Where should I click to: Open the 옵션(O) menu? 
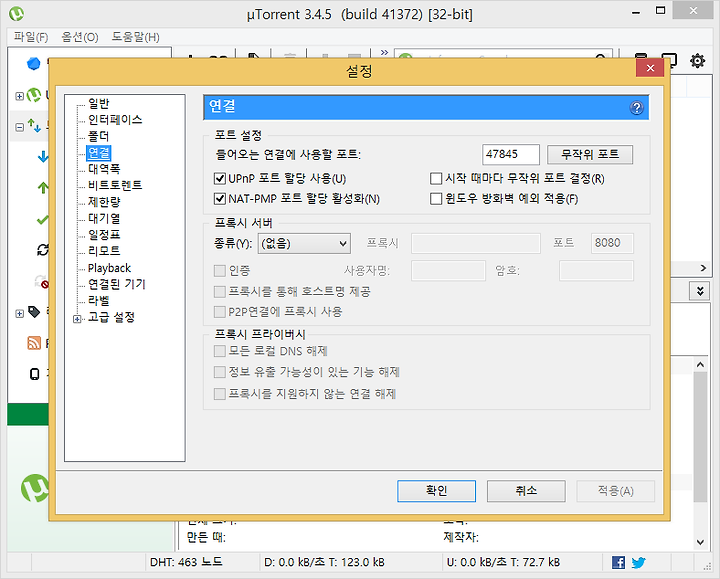pyautogui.click(x=80, y=37)
